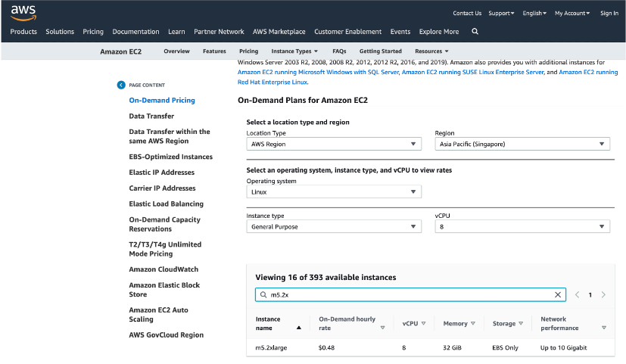Open Pricing in main navigation
The image size is (626, 364).
tap(93, 32)
